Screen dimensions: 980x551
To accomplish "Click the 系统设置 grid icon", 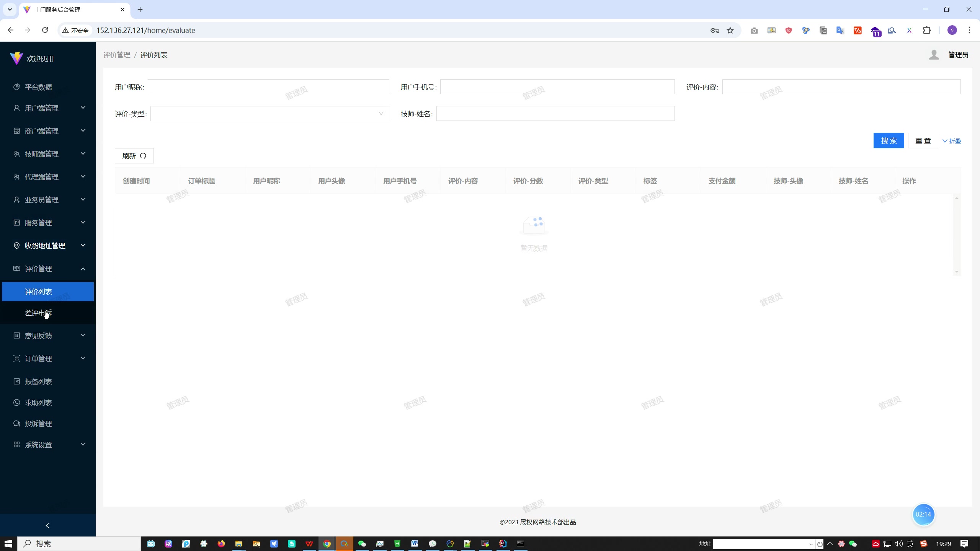I will coord(16,445).
